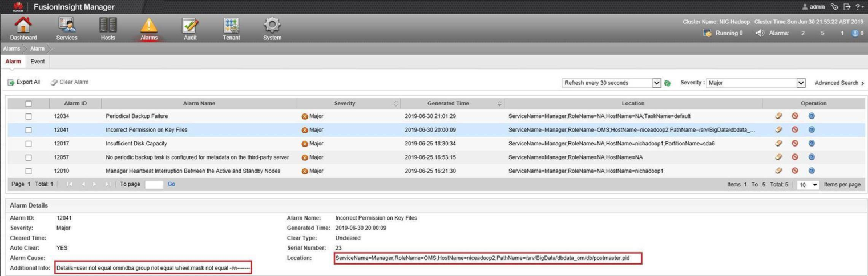Open the refresh interval dropdown
The width and height of the screenshot is (868, 276).
[611, 83]
